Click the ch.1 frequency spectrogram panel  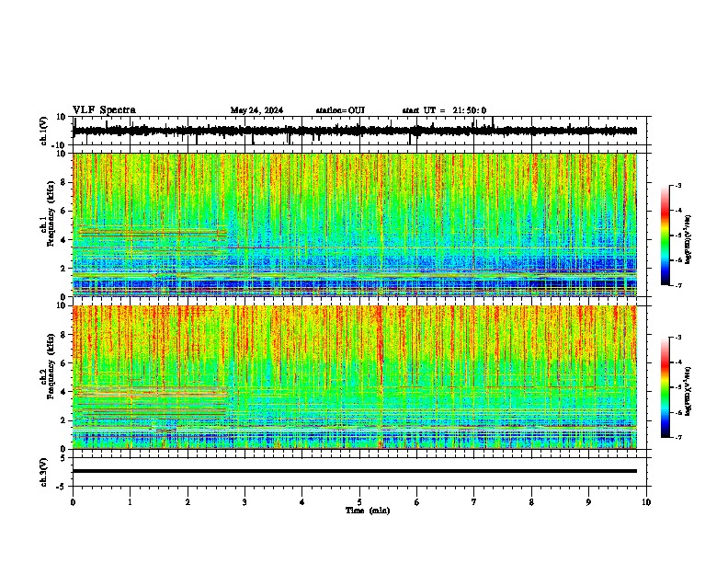355,224
